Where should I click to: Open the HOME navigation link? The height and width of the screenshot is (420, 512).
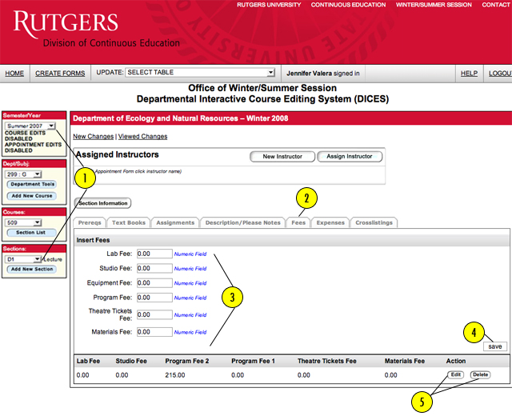14,74
